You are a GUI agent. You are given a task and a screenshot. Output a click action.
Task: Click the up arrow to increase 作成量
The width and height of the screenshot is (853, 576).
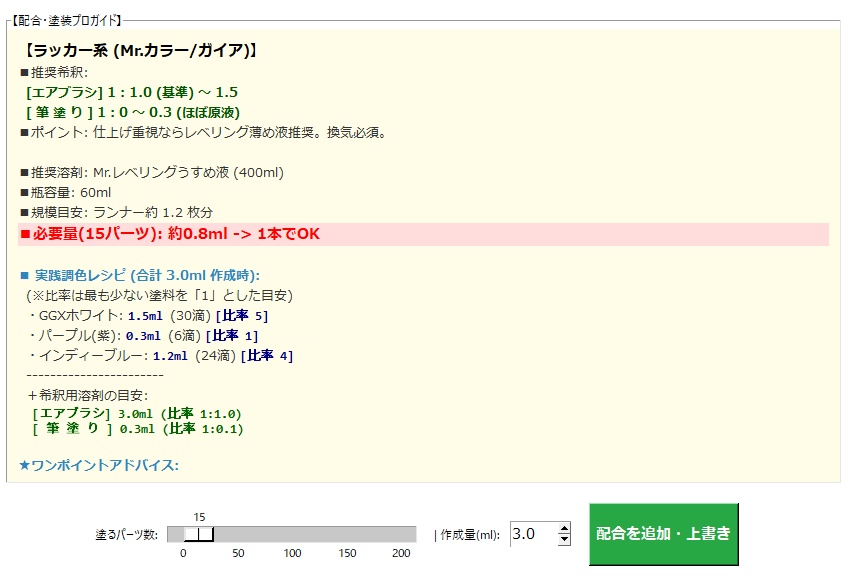pos(566,527)
